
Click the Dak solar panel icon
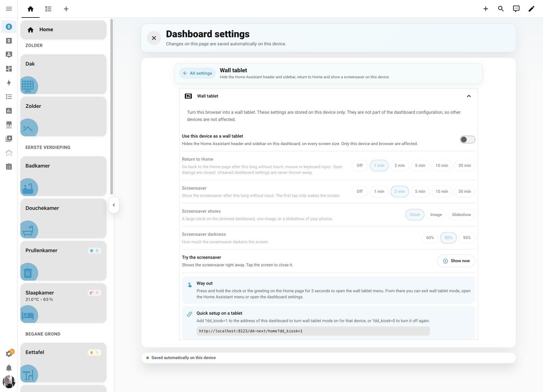28,86
